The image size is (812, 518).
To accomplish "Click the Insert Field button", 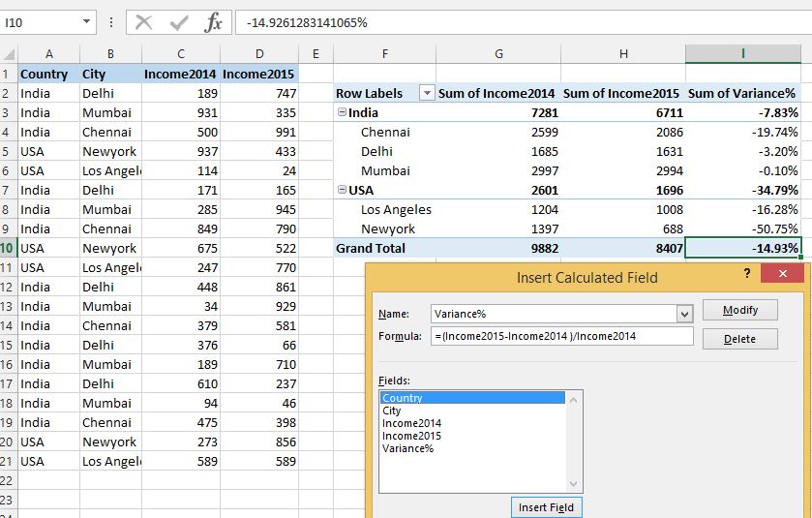I will pos(547,507).
